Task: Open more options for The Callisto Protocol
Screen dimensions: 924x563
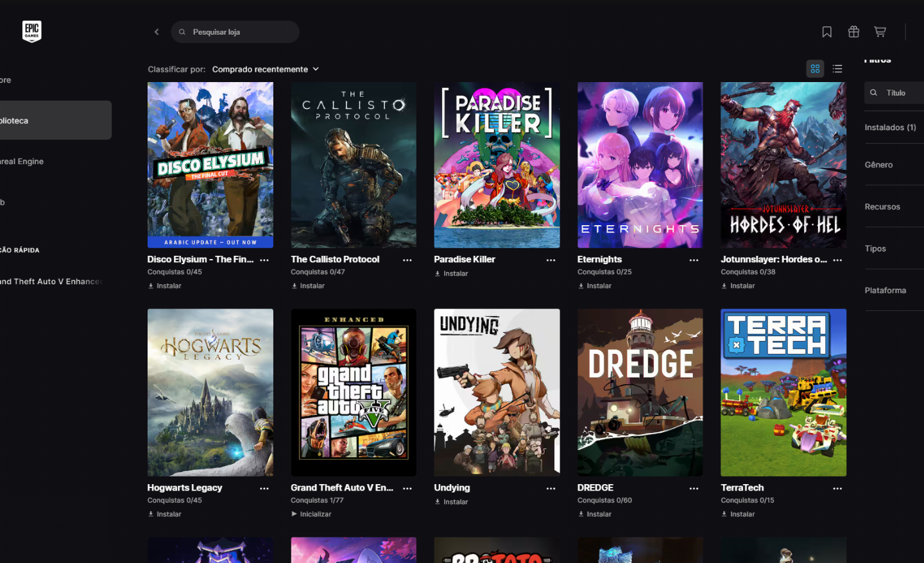Action: click(x=407, y=260)
